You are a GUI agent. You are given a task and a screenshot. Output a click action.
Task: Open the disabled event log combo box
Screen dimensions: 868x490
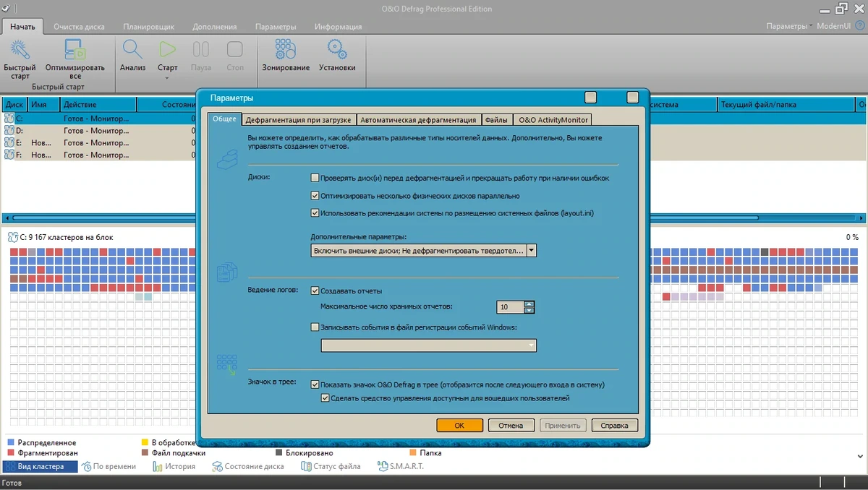(428, 345)
